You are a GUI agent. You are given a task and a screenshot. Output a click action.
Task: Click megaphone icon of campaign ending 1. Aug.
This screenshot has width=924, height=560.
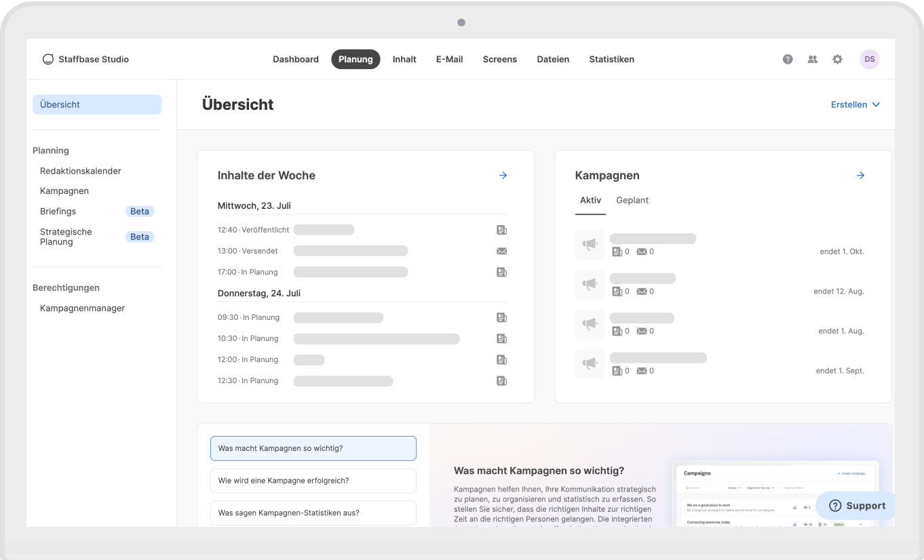click(x=590, y=324)
